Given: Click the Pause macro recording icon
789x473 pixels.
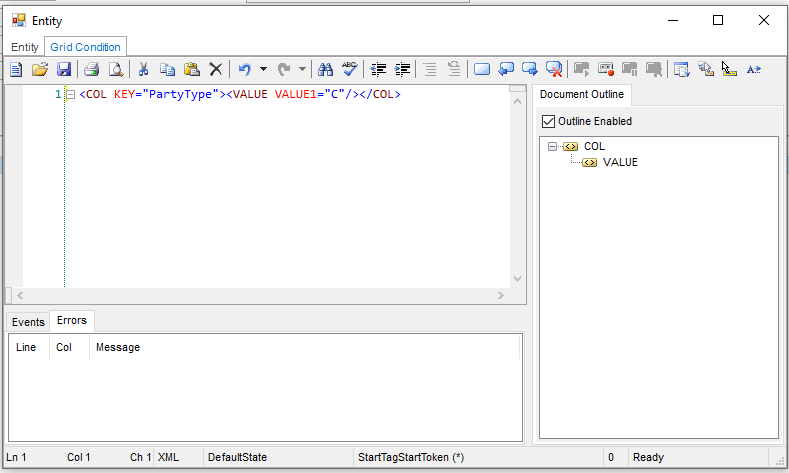Looking at the screenshot, I should coord(629,69).
